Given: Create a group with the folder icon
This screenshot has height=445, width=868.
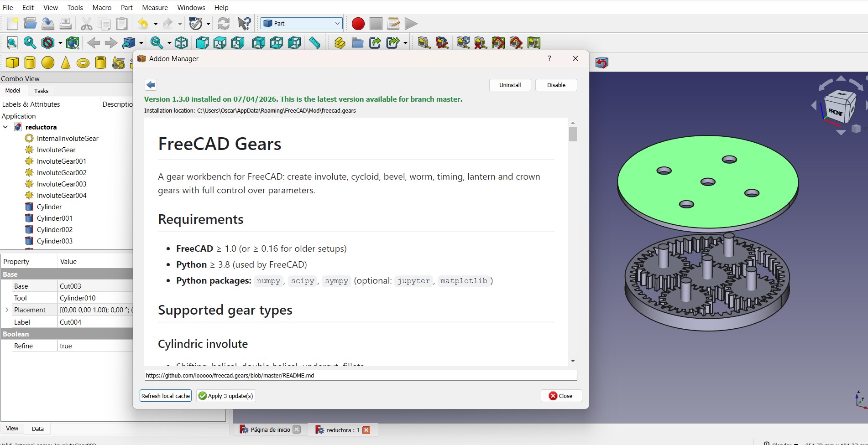Looking at the screenshot, I should tap(357, 43).
